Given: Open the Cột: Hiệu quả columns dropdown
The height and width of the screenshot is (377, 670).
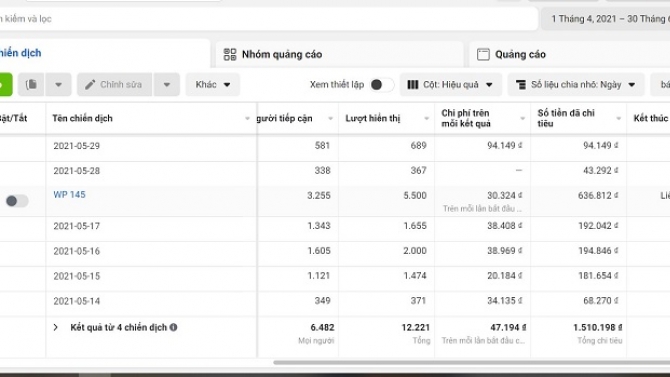Looking at the screenshot, I should (x=450, y=85).
